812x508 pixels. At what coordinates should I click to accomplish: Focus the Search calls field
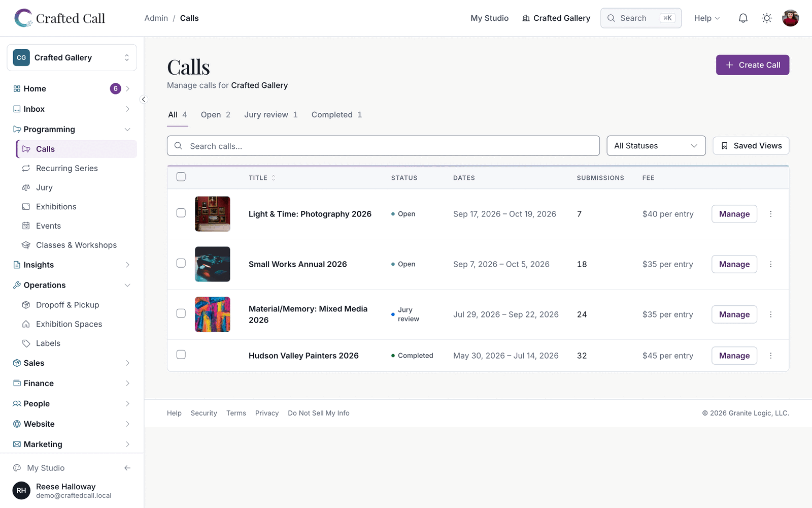[383, 146]
